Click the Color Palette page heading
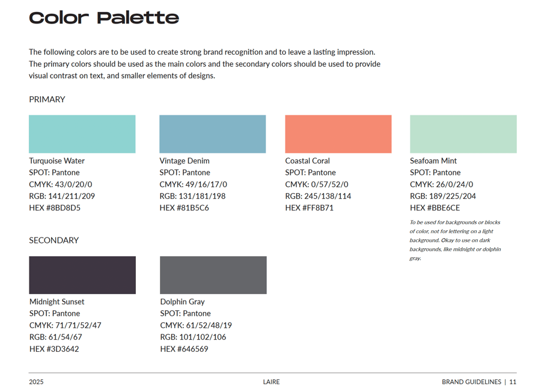The width and height of the screenshot is (541, 392). tap(104, 18)
